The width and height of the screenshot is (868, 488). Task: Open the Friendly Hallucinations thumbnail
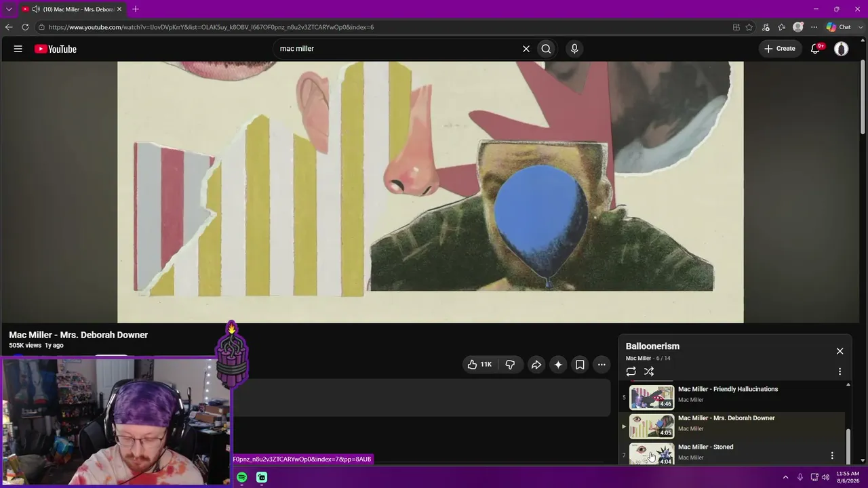pyautogui.click(x=652, y=397)
